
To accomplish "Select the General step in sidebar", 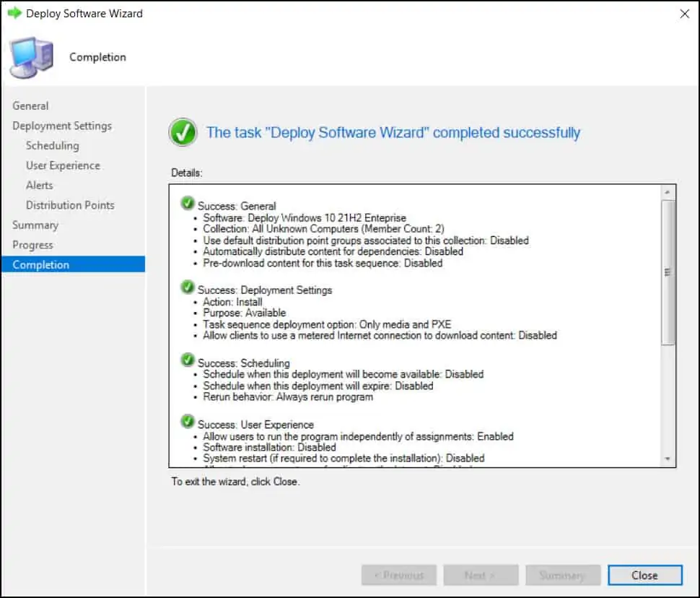I will click(x=30, y=106).
